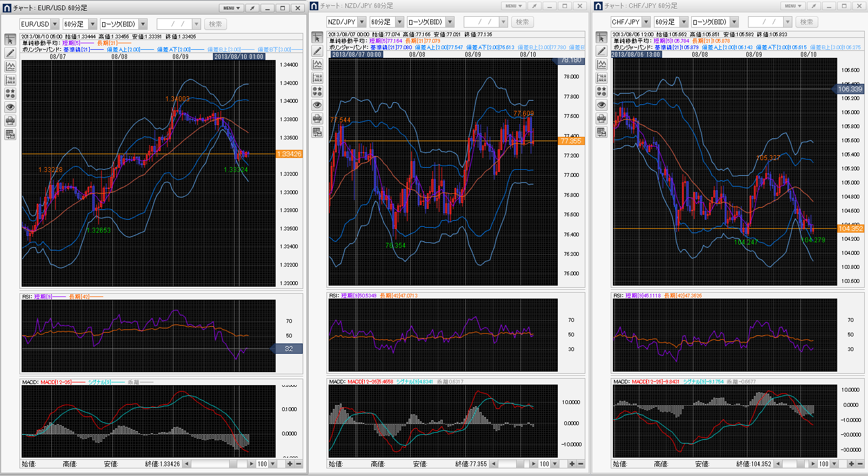Open the MENU in the CHF/JPY chart window
The image size is (868, 476).
(x=792, y=6)
